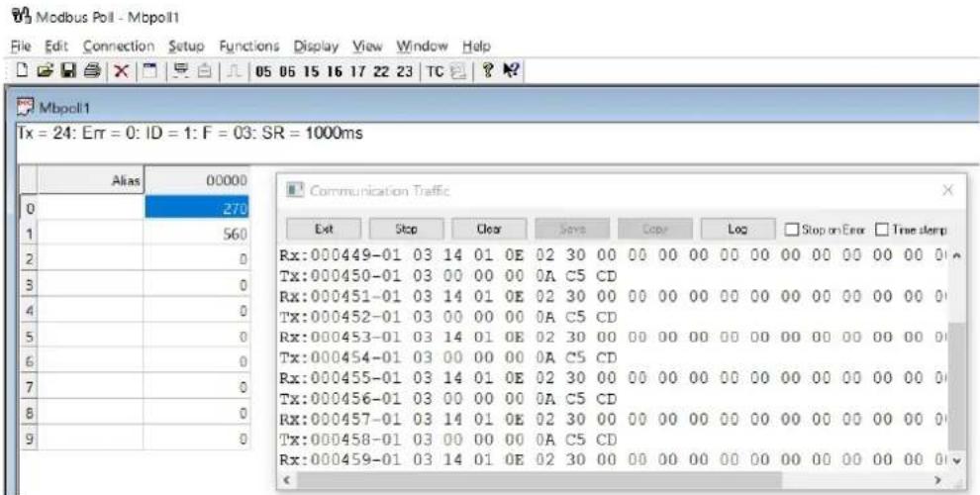Image resolution: width=980 pixels, height=495 pixels.
Task: Close the Communication Traffic dialog
Action: point(947,190)
